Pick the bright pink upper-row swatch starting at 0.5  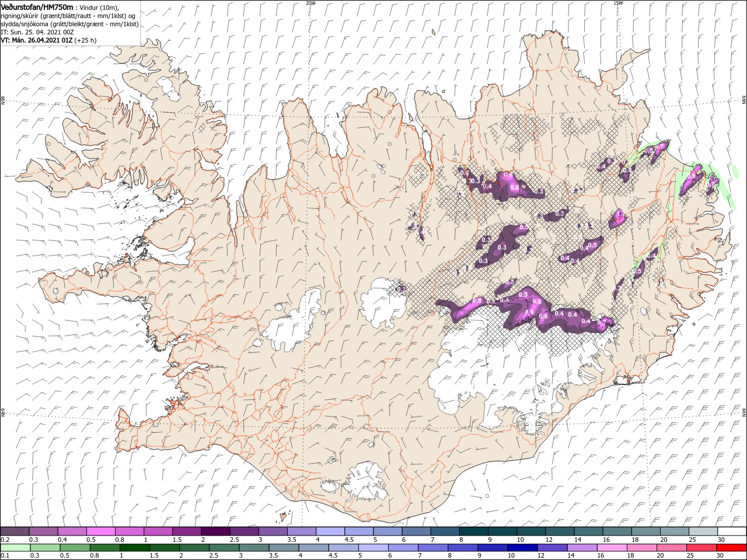coord(100,531)
